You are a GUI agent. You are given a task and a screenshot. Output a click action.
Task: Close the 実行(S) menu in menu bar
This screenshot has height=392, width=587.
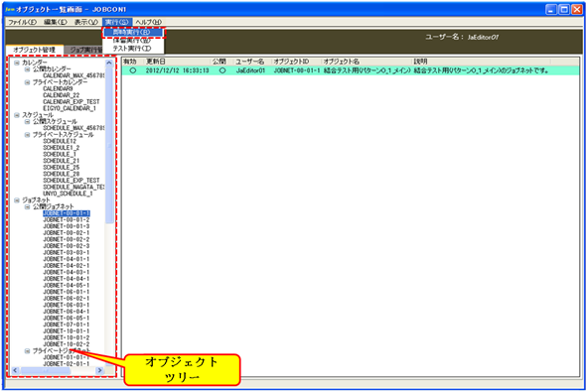117,22
